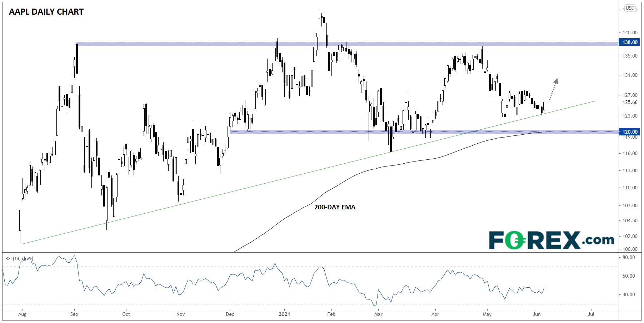Click the 140.00 price axis label

[x=630, y=33]
